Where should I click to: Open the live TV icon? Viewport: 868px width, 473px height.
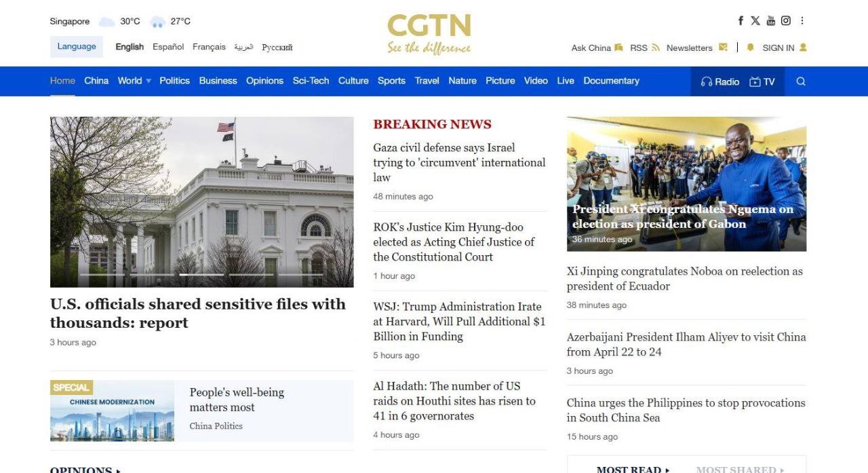click(x=755, y=81)
